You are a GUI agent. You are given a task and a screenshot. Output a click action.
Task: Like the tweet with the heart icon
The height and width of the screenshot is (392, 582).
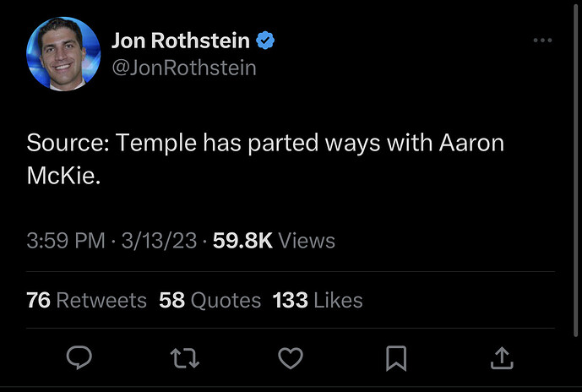point(290,358)
